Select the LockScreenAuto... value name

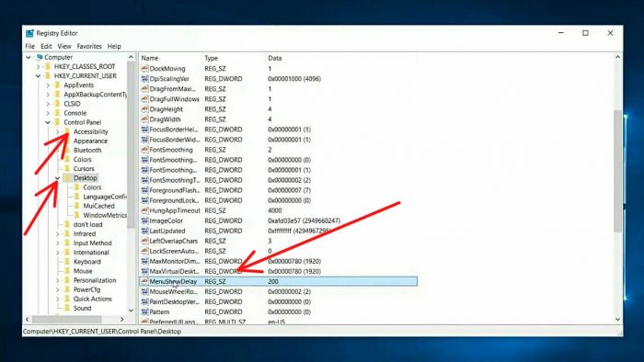pos(174,251)
